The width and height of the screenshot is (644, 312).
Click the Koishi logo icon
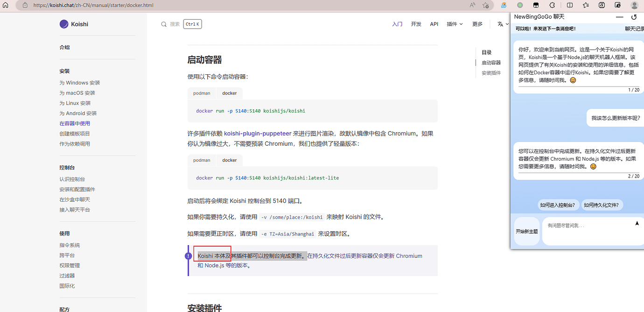coord(64,24)
